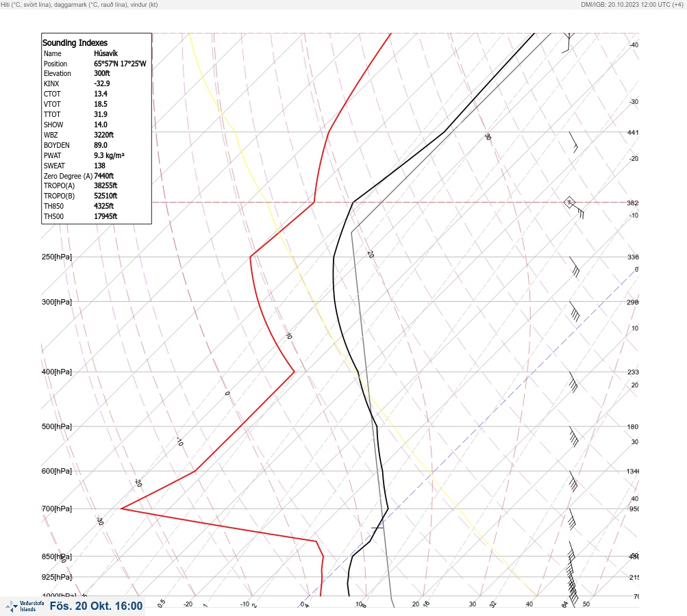
Task: Click the Elevation value '300ft'
Action: pyautogui.click(x=102, y=73)
